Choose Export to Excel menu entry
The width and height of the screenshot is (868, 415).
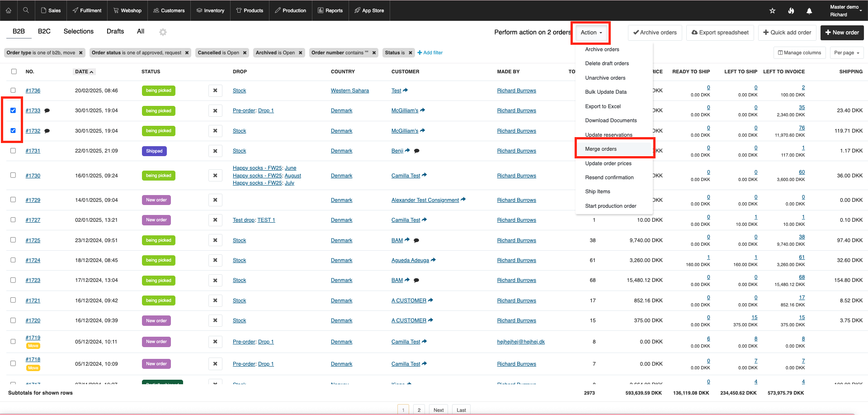[614, 106]
